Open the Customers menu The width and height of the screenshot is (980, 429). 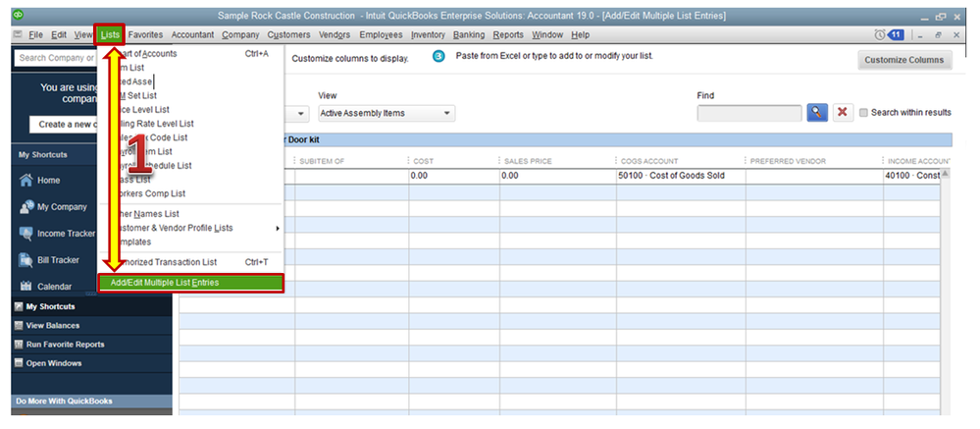288,35
